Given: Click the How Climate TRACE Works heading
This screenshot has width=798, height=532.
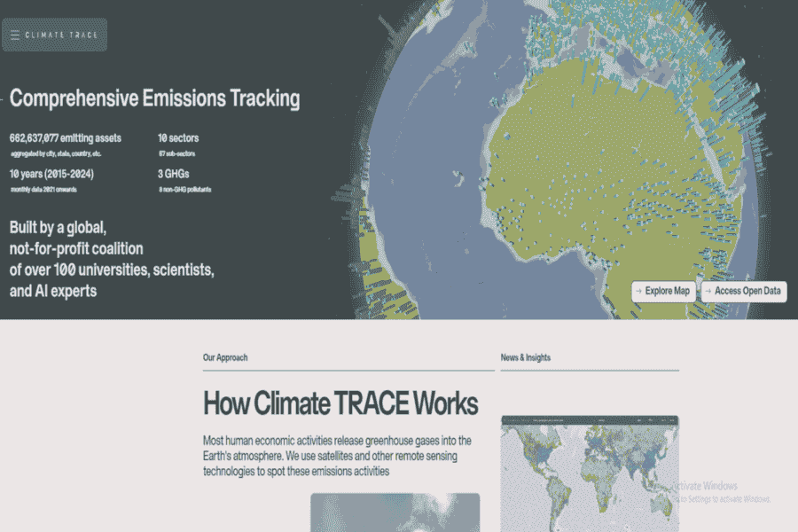Looking at the screenshot, I should [x=340, y=403].
